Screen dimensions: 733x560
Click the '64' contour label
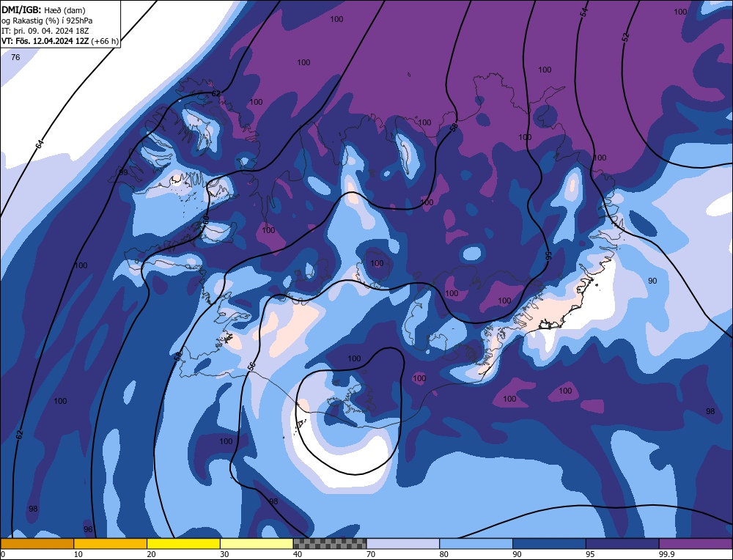tap(40, 144)
